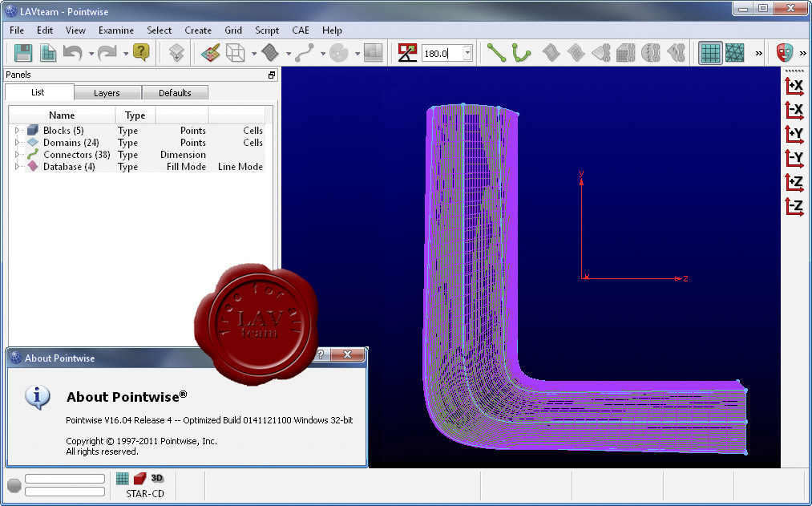The width and height of the screenshot is (812, 506).
Task: Click the wireframe cube block icon
Action: (x=236, y=53)
